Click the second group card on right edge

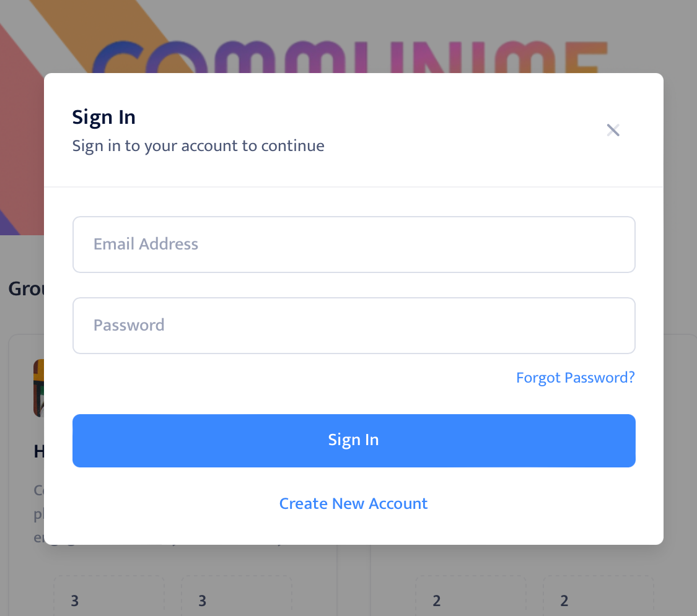(680, 433)
